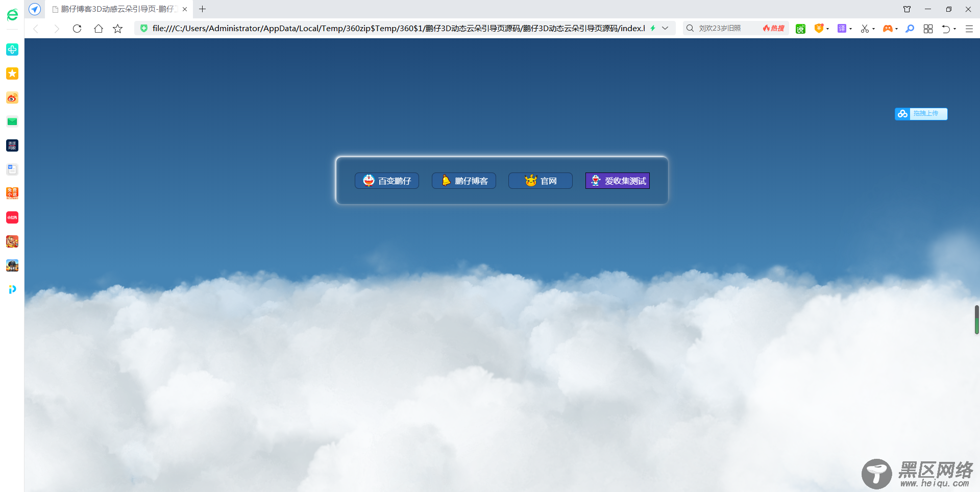Click the scissors screenshot tool
The height and width of the screenshot is (492, 980).
[865, 29]
